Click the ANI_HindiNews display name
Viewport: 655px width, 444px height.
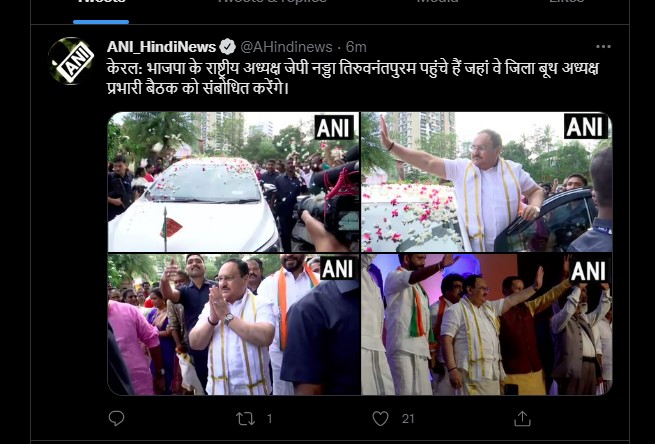(160, 47)
